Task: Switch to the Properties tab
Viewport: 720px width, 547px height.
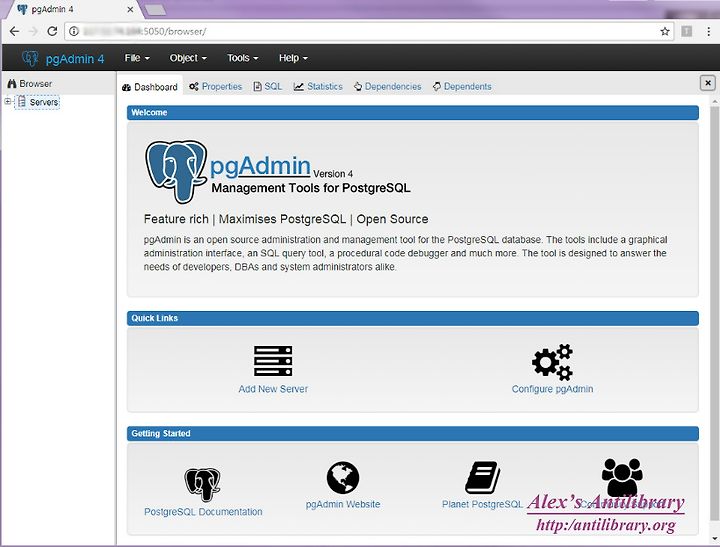Action: [x=215, y=86]
